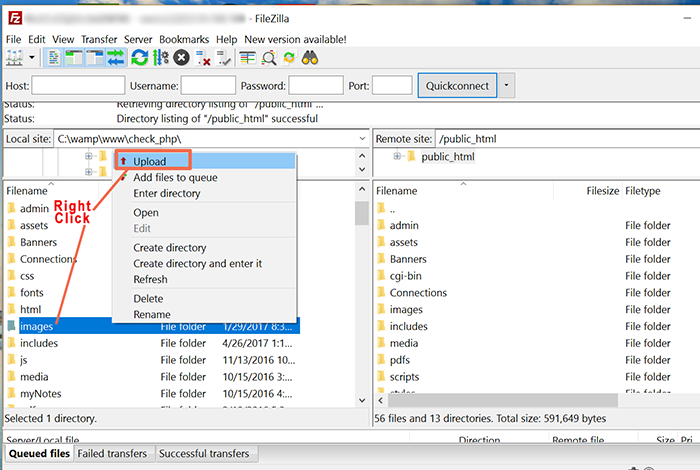Open the Help menu

coord(226,39)
